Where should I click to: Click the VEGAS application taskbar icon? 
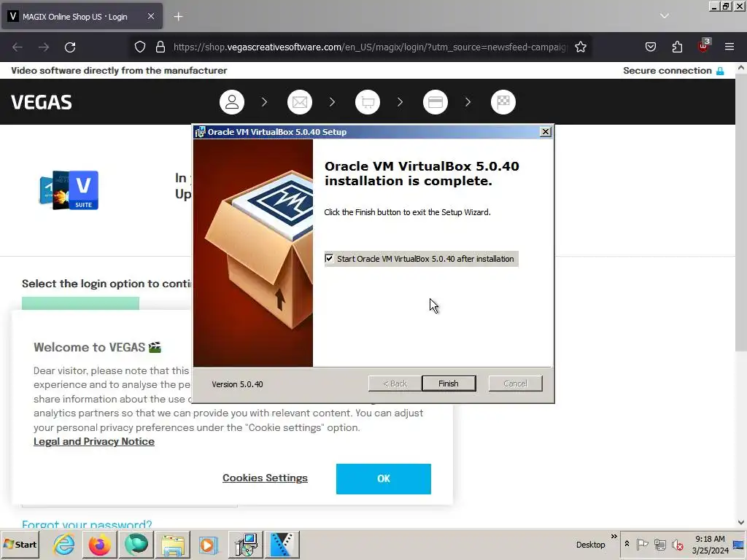point(282,545)
